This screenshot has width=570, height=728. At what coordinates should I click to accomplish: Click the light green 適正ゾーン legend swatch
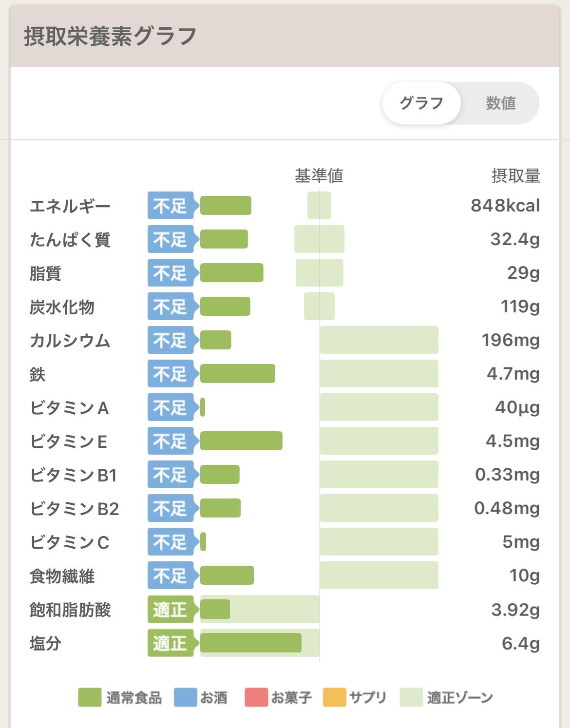(411, 697)
